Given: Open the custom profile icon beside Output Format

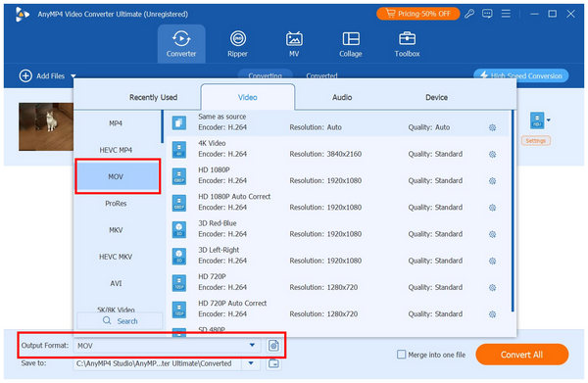Looking at the screenshot, I should (273, 345).
